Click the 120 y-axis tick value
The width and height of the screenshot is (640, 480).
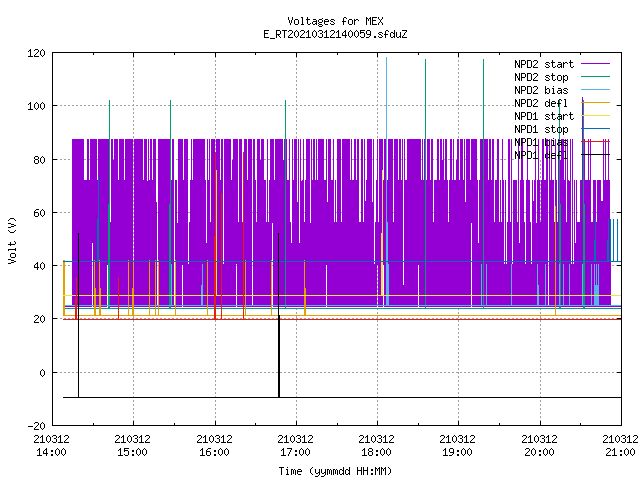(x=36, y=53)
